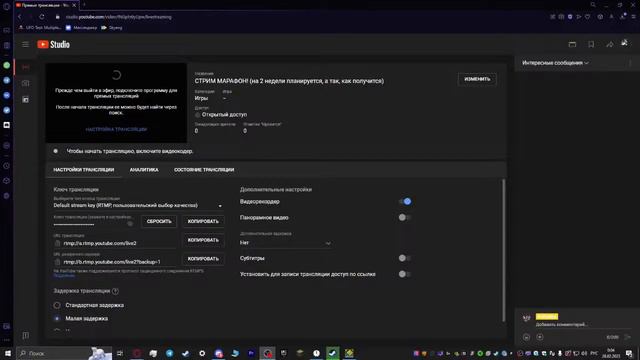This screenshot has height=360, width=640.
Task: Open the Default stream key dropdown
Action: [x=138, y=205]
